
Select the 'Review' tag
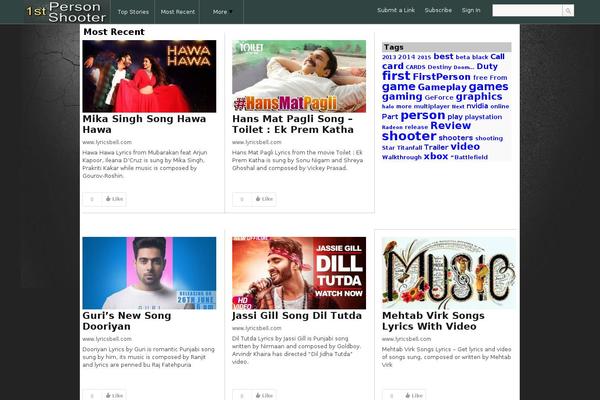click(x=450, y=126)
